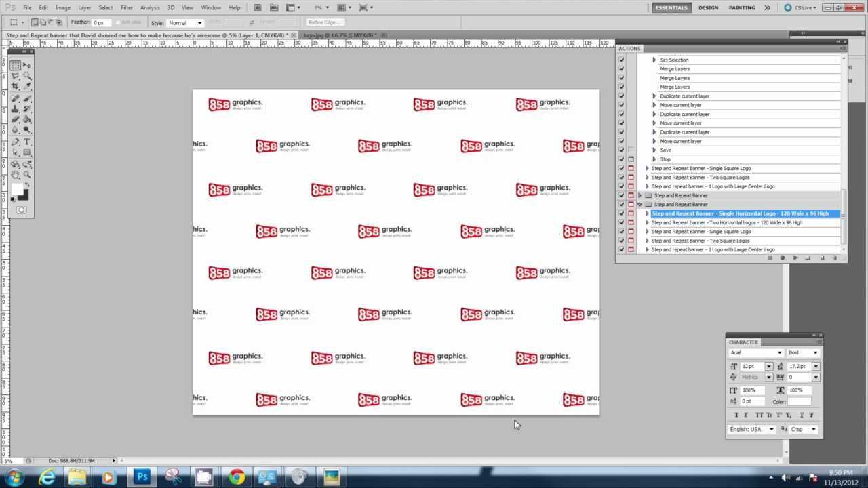
Task: Select the Hand tool
Action: tap(15, 174)
